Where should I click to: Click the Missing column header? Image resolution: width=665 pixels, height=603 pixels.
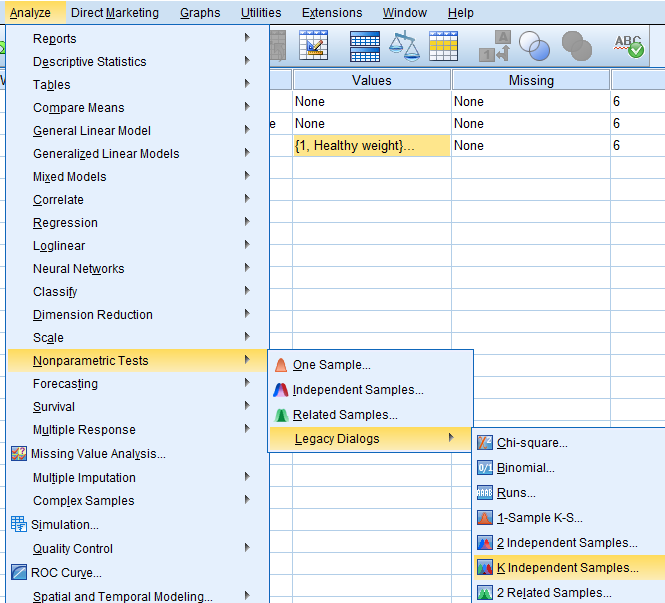click(531, 80)
